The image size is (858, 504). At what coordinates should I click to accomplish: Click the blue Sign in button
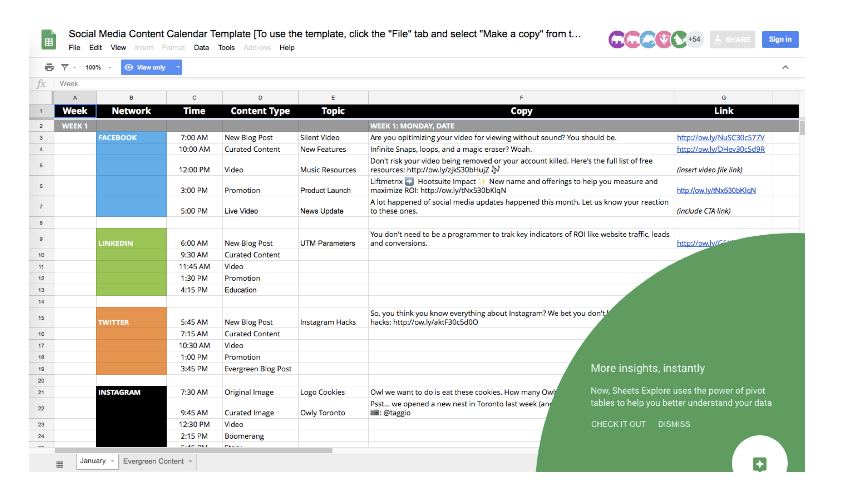tap(780, 39)
